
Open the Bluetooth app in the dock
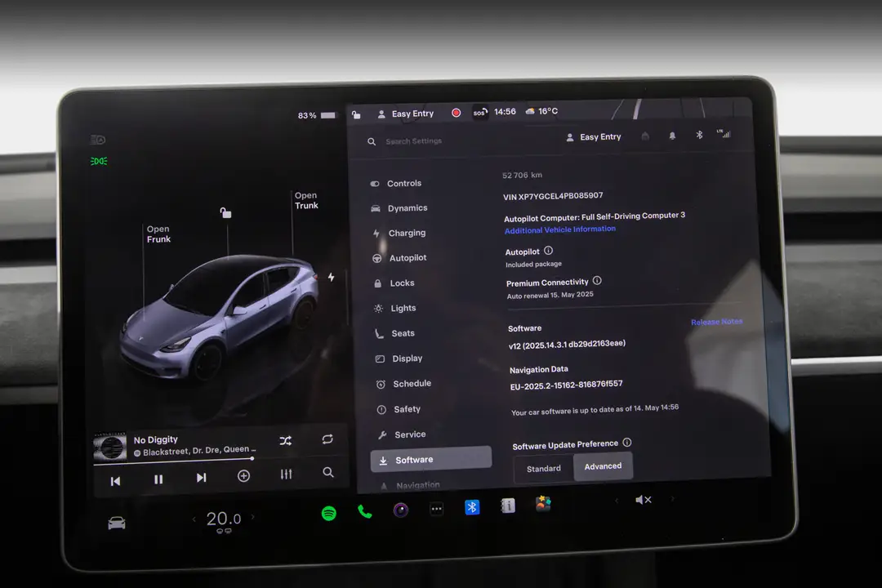472,507
